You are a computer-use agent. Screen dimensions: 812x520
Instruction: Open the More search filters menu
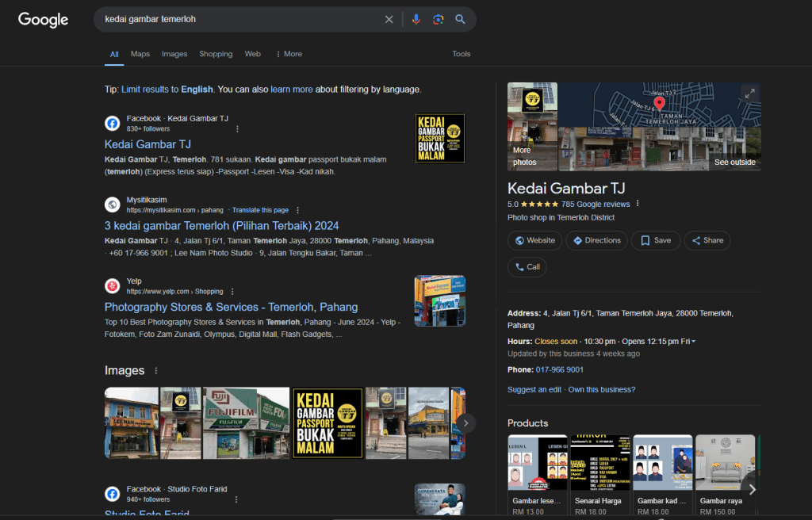(289, 54)
